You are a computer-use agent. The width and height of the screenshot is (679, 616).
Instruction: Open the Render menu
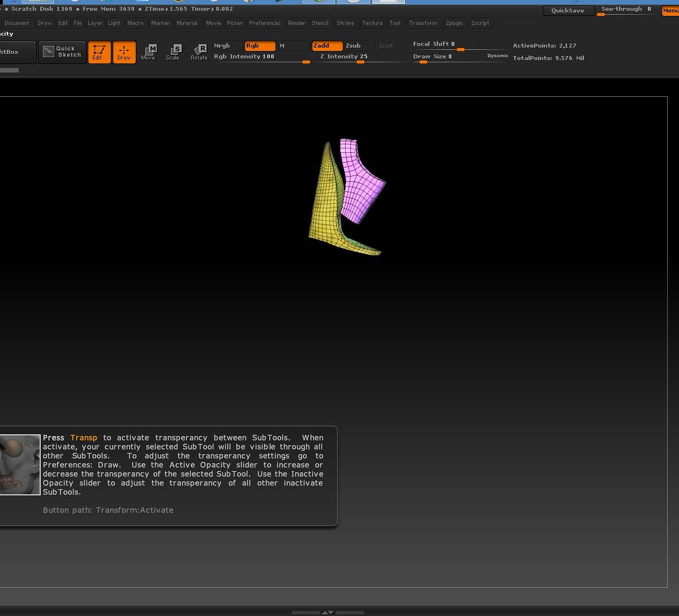[x=296, y=23]
